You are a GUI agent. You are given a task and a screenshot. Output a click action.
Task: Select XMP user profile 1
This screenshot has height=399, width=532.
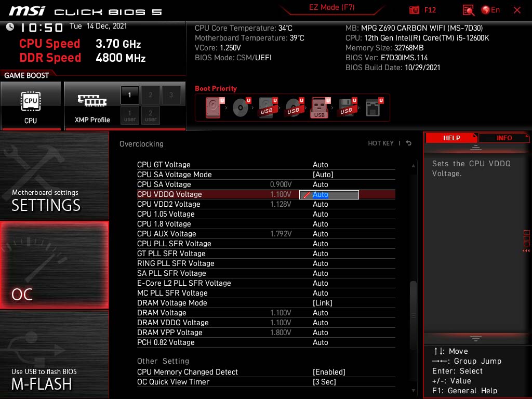tap(129, 115)
